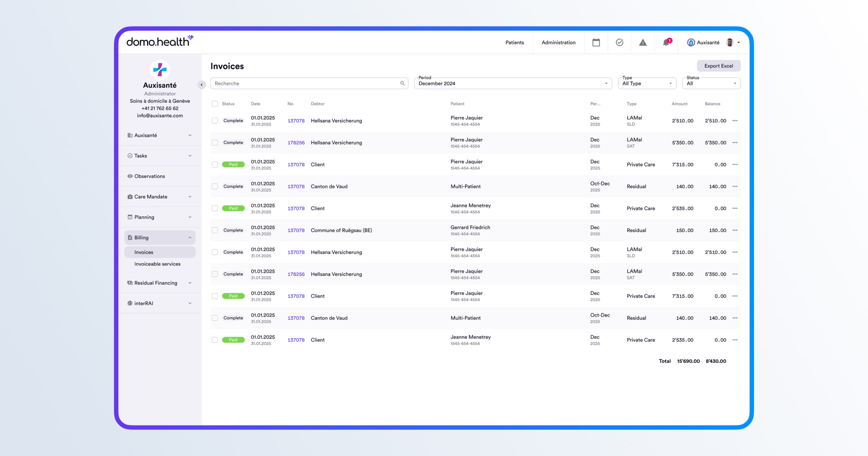Click the search magnifier icon in Recherche field
868x456 pixels.
click(402, 83)
